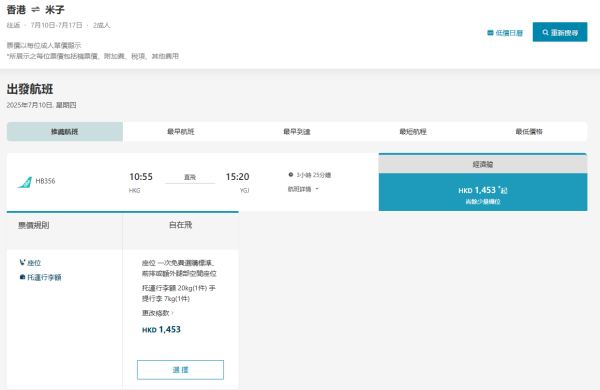600x390 pixels.
Task: Click the clock icon beside 3小時 25分鐘
Action: [291, 175]
